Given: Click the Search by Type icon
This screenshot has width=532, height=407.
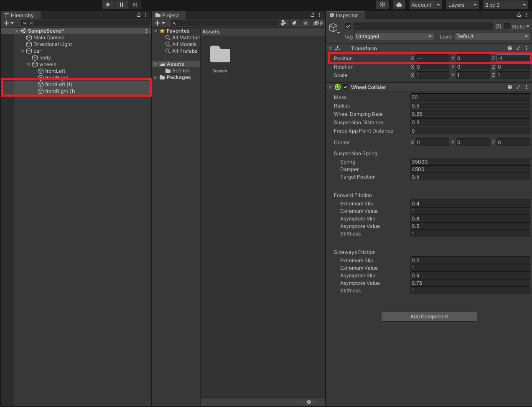Looking at the screenshot, I should pos(284,23).
